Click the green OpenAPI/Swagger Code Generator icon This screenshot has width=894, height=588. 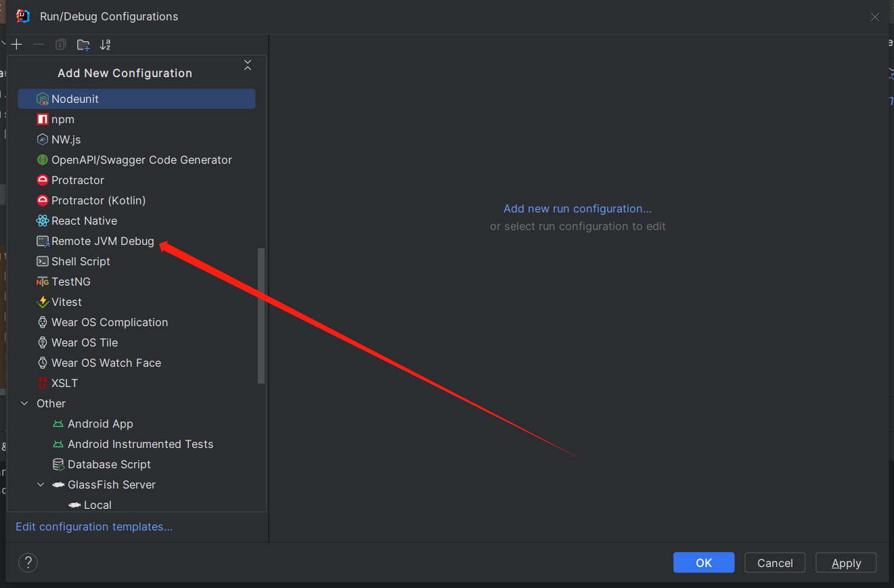pyautogui.click(x=43, y=160)
